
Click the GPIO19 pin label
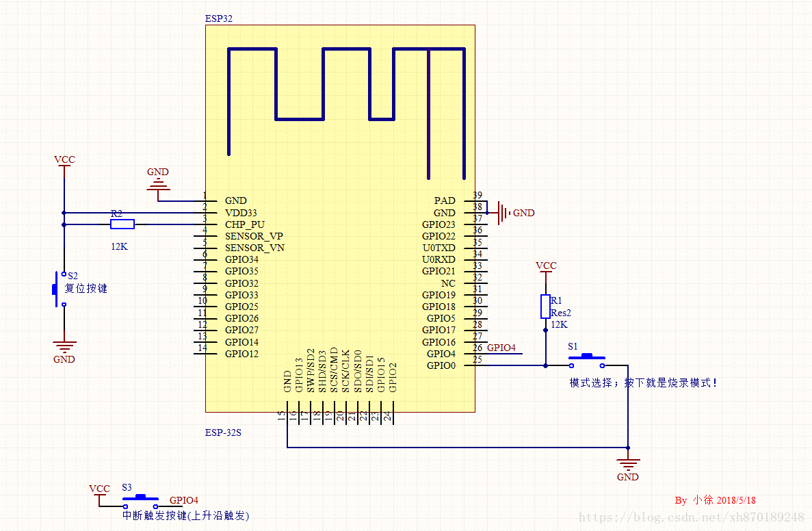click(x=438, y=295)
